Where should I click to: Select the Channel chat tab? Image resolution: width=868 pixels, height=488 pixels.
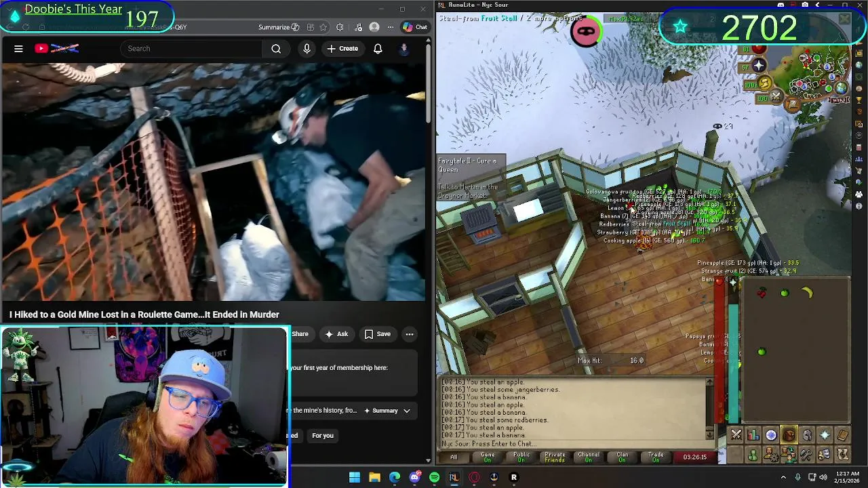(x=589, y=457)
